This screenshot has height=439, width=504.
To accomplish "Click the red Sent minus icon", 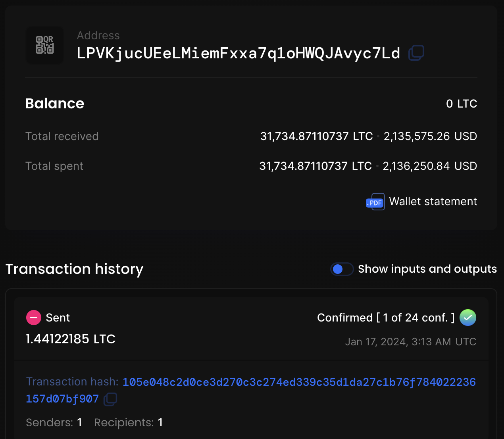I will [34, 318].
